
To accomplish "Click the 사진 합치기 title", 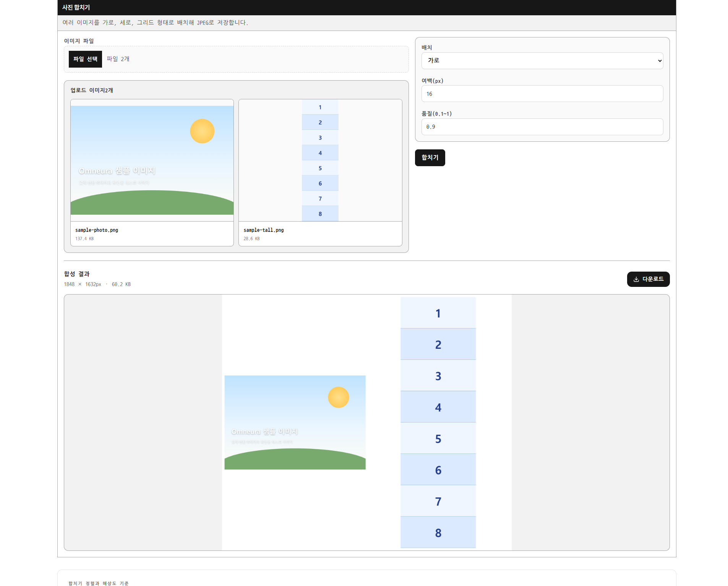I will point(76,7).
